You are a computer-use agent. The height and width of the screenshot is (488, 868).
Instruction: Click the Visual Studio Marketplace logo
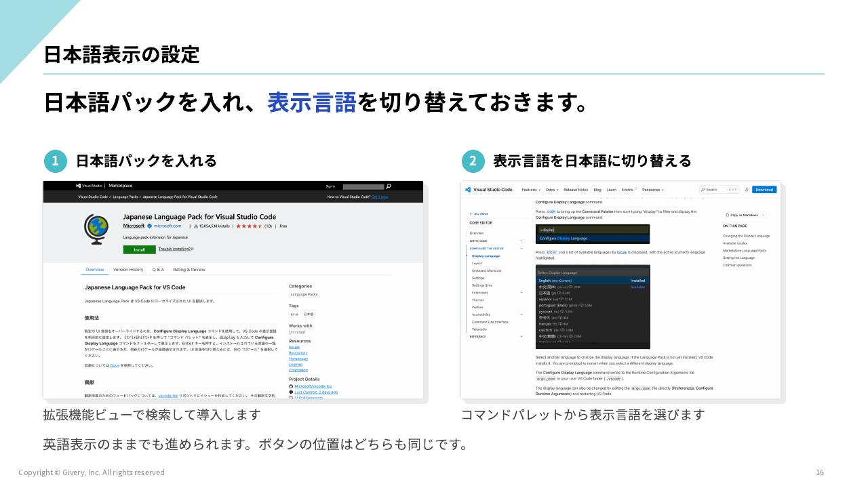click(103, 186)
